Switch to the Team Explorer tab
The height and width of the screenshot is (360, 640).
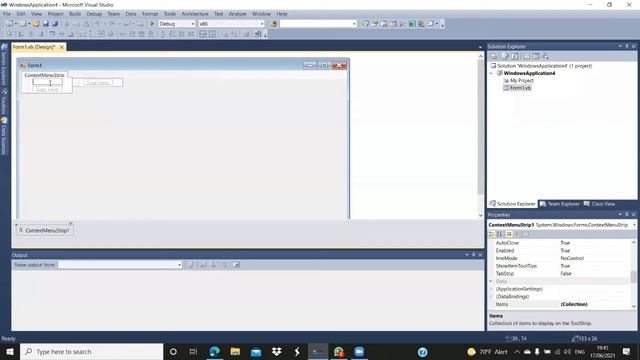tap(560, 204)
